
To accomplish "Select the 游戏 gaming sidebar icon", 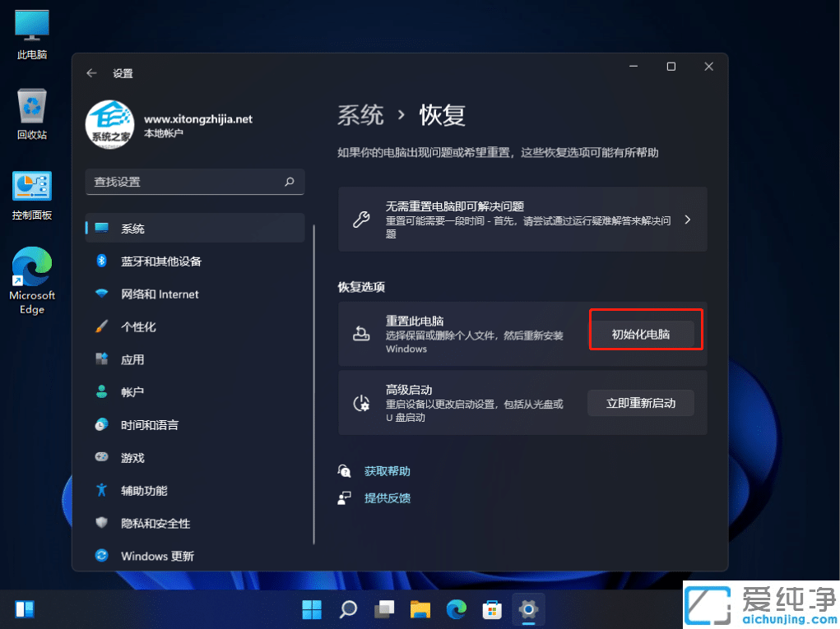I will pos(100,457).
